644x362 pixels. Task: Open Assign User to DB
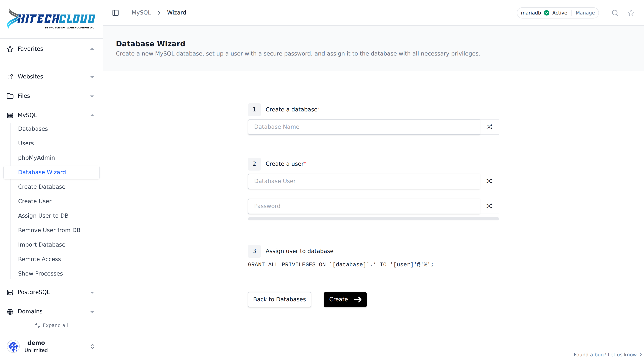(x=43, y=216)
